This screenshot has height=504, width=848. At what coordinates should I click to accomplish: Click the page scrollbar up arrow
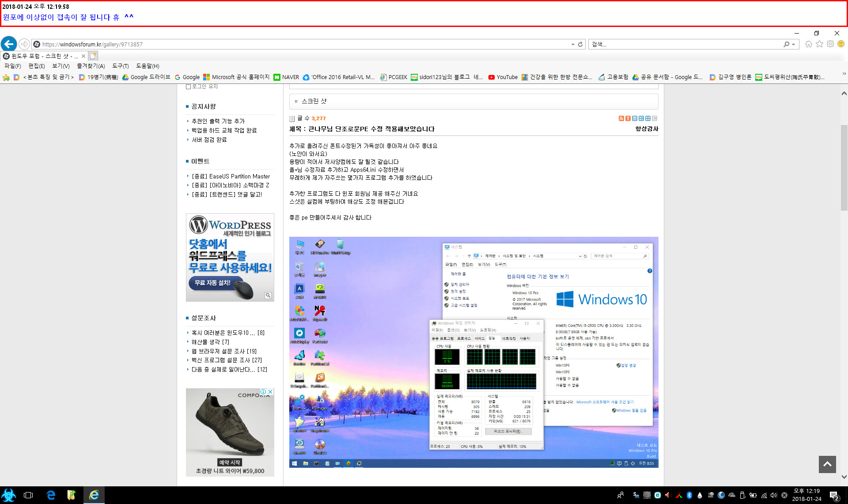[x=844, y=93]
